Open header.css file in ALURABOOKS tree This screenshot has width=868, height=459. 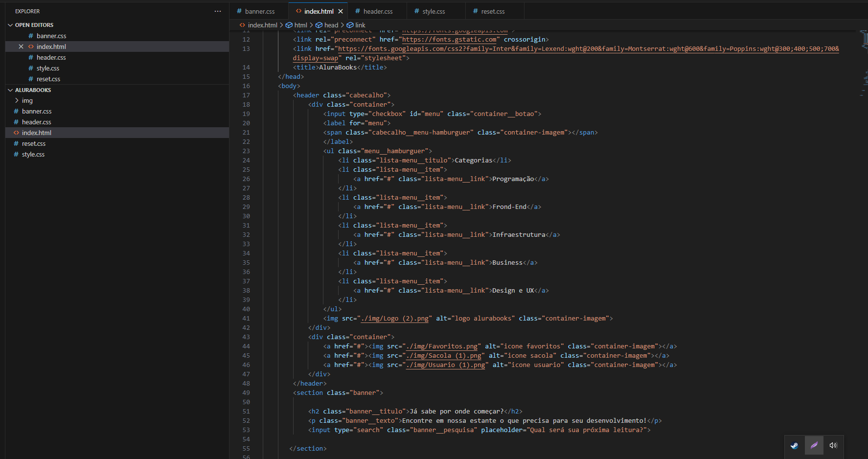pyautogui.click(x=37, y=122)
